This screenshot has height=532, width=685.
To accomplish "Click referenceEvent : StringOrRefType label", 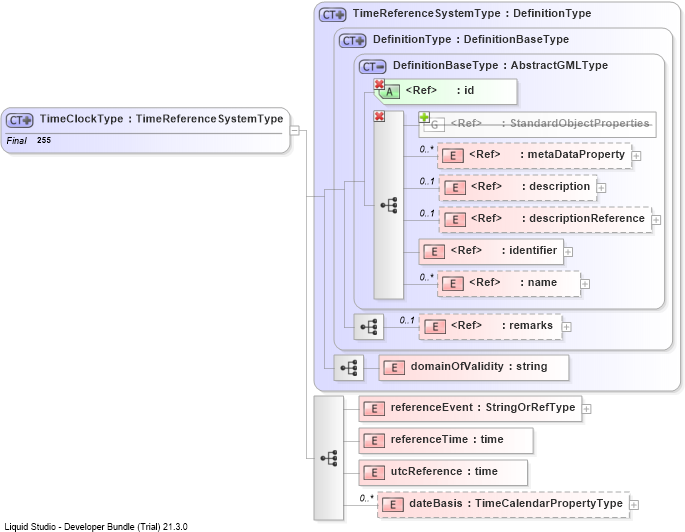I will 483,408.
